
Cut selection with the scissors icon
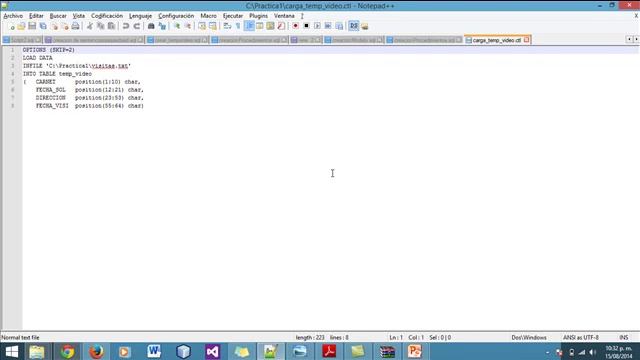pyautogui.click(x=90, y=26)
